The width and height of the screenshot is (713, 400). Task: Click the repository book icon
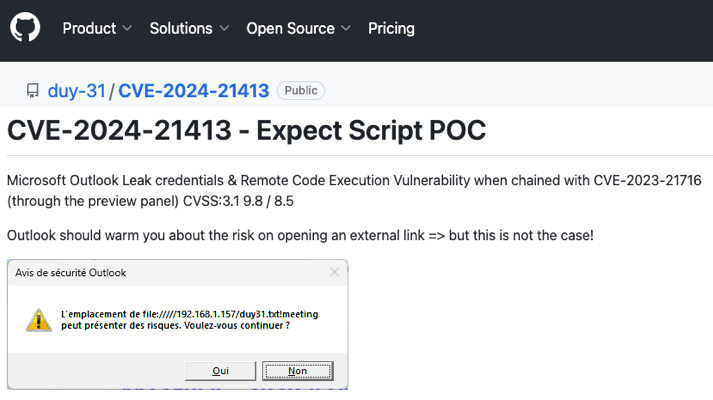click(33, 91)
